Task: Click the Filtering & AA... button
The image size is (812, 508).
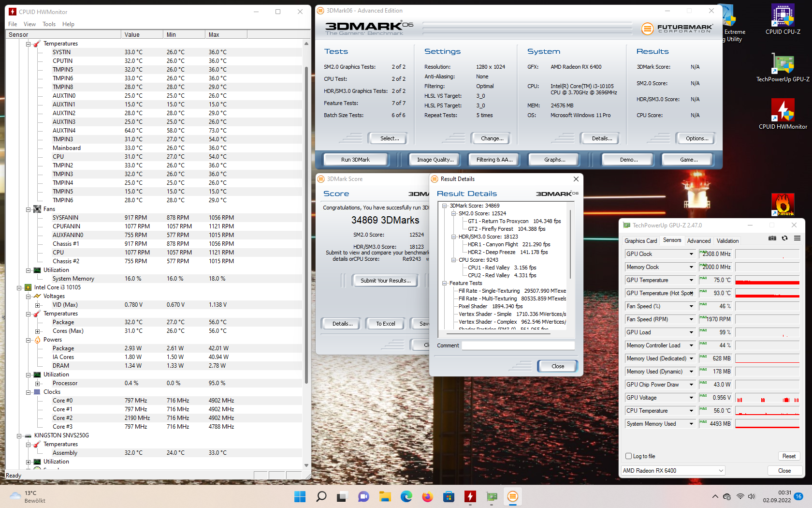Action: click(x=494, y=160)
